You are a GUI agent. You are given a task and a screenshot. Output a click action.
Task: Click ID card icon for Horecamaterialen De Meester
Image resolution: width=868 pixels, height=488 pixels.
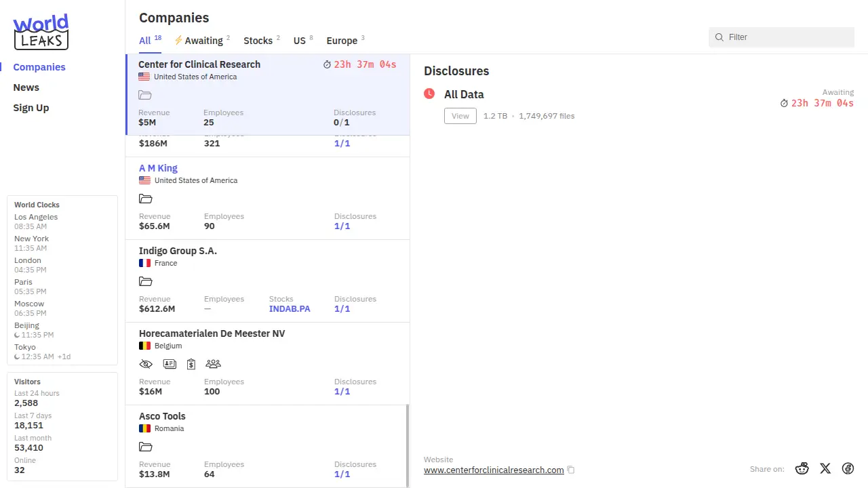coord(170,364)
